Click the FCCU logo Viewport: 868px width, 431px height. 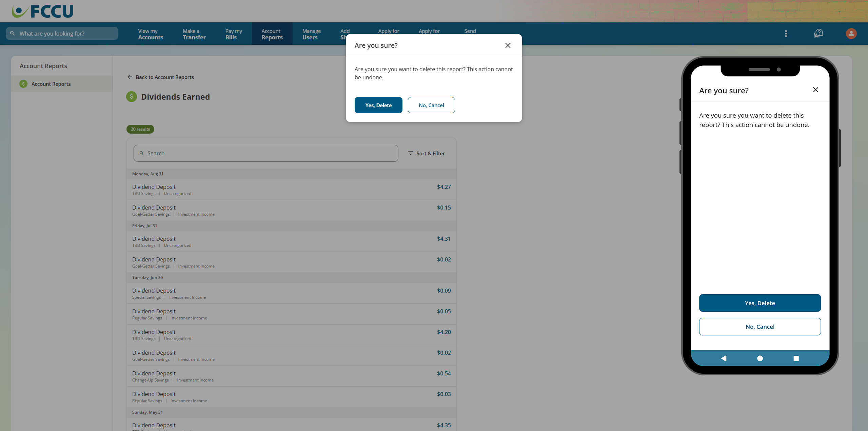[x=42, y=11]
